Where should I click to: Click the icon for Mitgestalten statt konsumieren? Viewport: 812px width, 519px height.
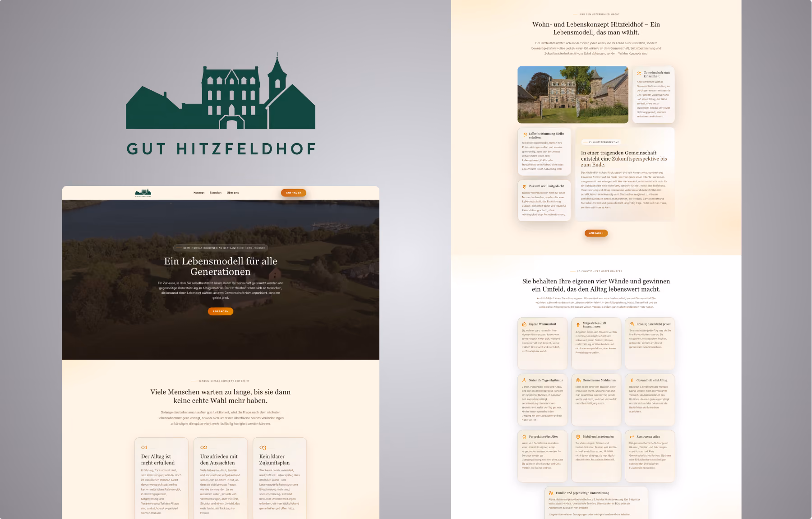click(x=578, y=324)
